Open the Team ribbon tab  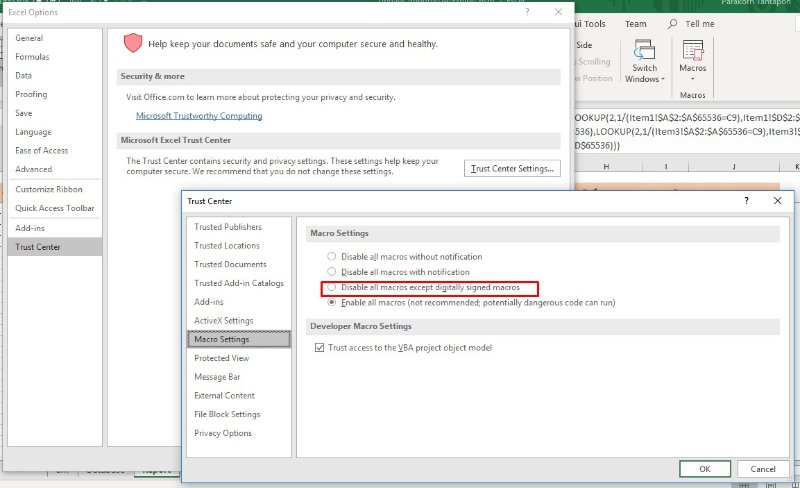pos(635,24)
